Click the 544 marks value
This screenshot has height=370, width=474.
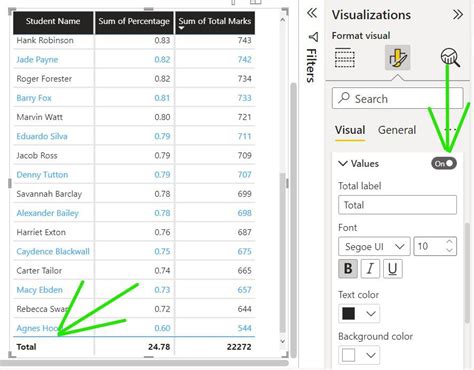[x=244, y=328]
